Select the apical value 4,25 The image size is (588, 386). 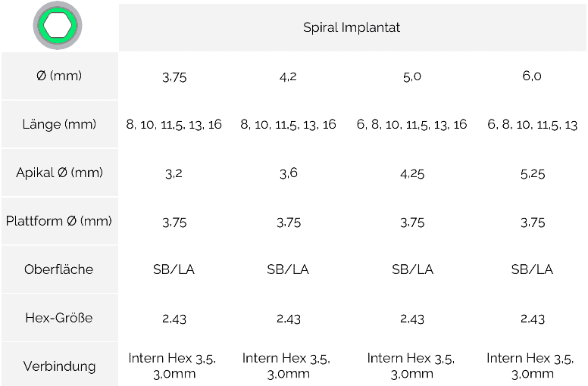[412, 174]
